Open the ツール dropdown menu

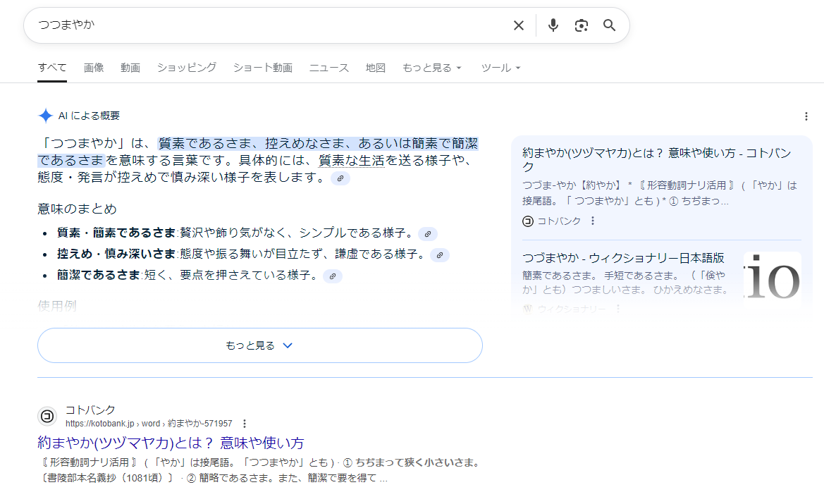point(500,68)
